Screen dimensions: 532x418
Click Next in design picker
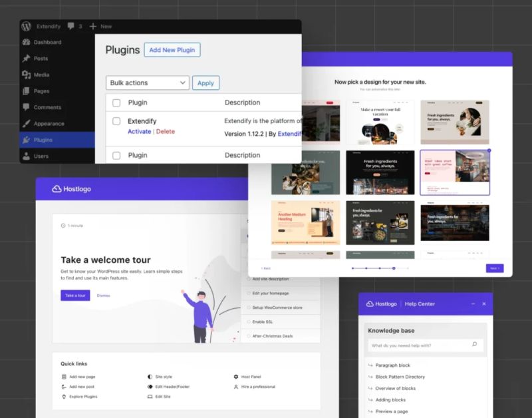click(x=495, y=268)
